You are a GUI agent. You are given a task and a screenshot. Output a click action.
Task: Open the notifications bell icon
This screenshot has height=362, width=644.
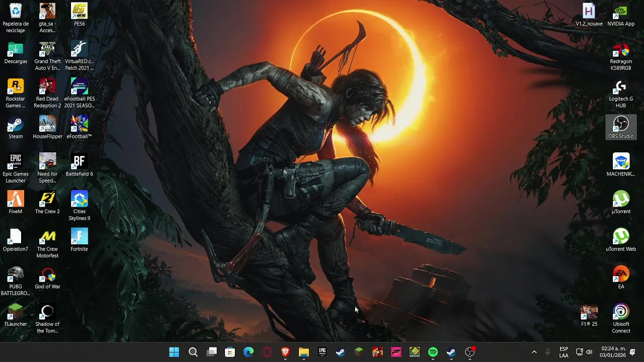pyautogui.click(x=632, y=352)
